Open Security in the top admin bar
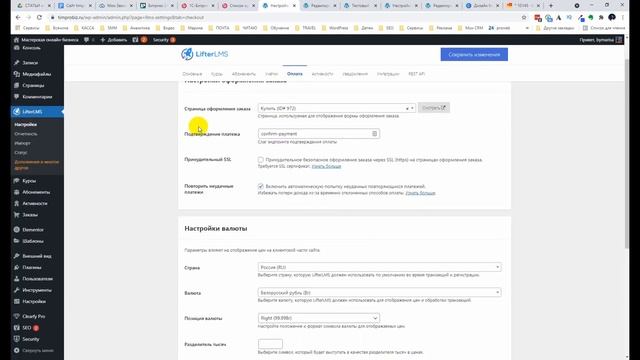The image size is (640, 360). point(164,40)
